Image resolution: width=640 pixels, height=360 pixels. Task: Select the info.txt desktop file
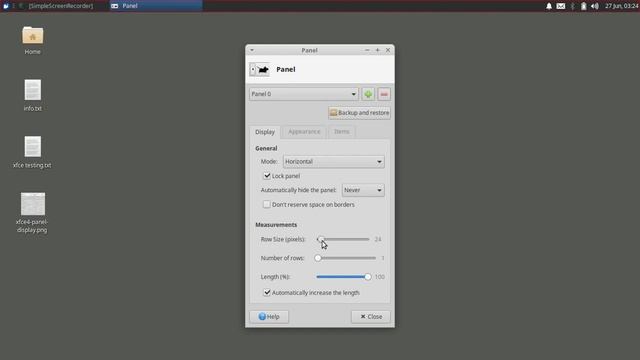32,95
